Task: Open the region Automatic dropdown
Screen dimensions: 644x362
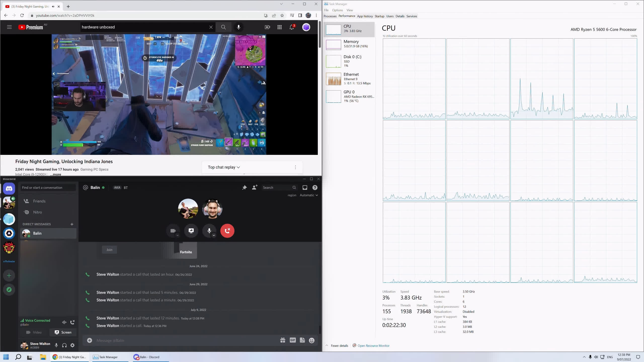Action: coord(309,195)
